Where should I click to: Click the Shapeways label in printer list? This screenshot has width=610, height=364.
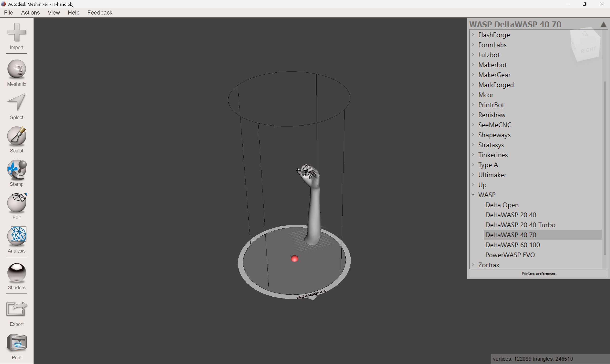[494, 135]
